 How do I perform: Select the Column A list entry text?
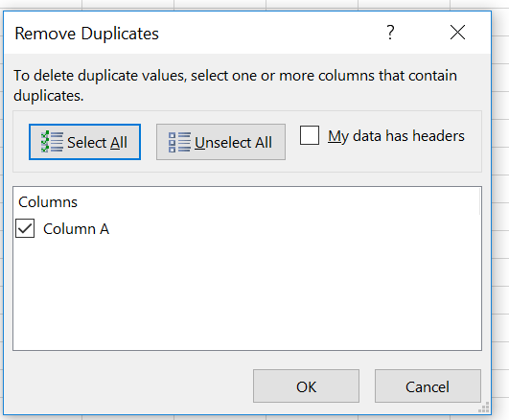point(77,229)
